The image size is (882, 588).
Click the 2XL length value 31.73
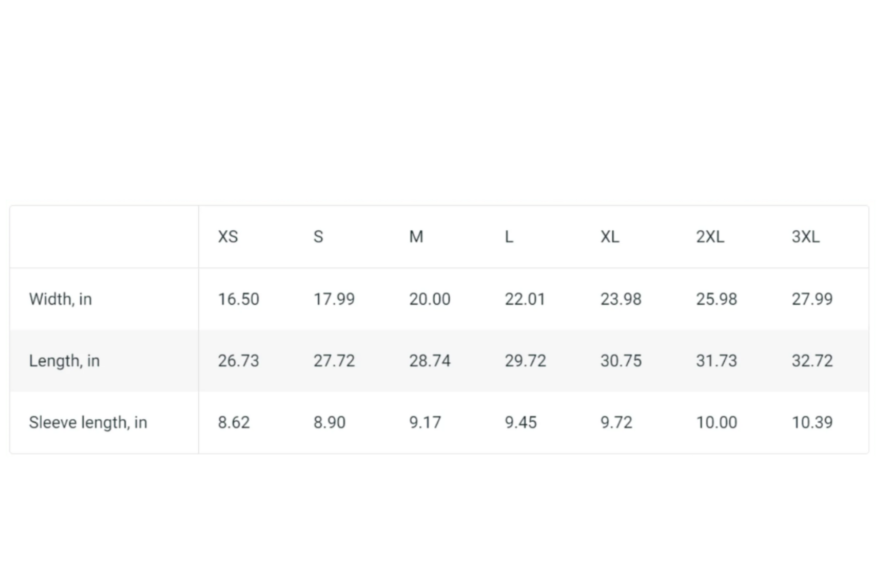click(717, 361)
